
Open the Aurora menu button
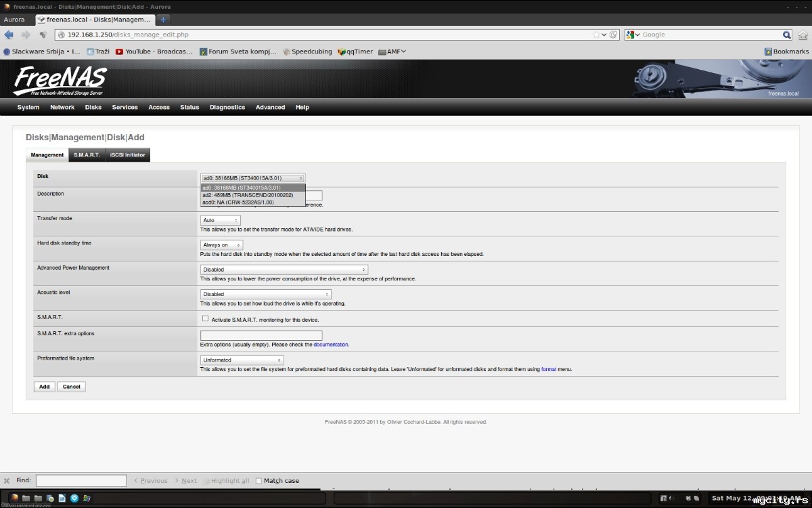tap(14, 20)
